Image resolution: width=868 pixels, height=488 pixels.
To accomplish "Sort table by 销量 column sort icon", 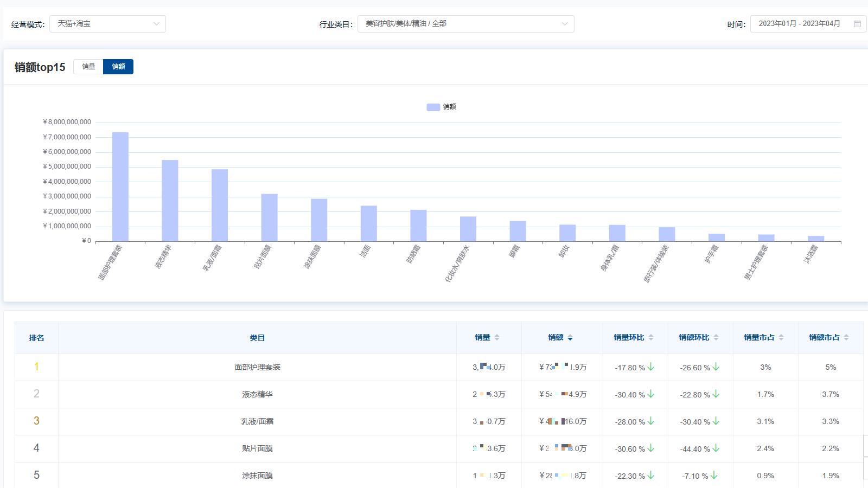I will coord(497,337).
